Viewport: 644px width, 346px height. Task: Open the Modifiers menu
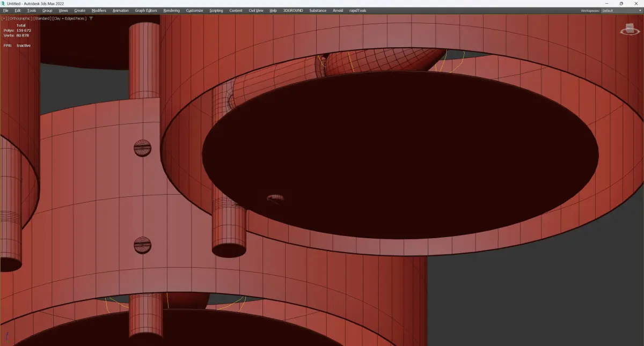tap(99, 10)
